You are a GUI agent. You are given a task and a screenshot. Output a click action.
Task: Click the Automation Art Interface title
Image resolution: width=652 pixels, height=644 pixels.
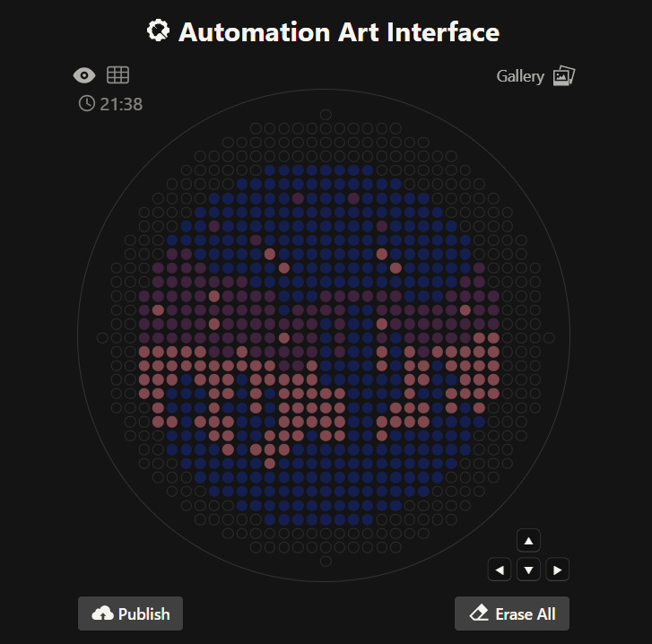(339, 32)
